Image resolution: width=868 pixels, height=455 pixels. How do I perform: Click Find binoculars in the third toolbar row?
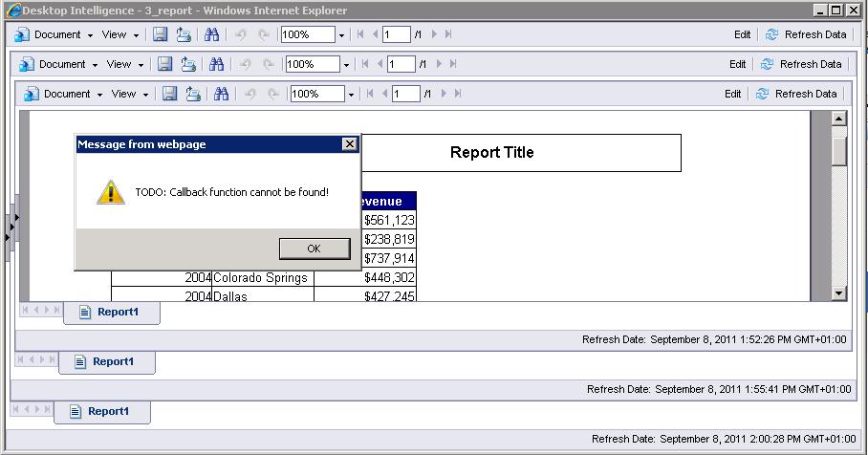pyautogui.click(x=222, y=94)
